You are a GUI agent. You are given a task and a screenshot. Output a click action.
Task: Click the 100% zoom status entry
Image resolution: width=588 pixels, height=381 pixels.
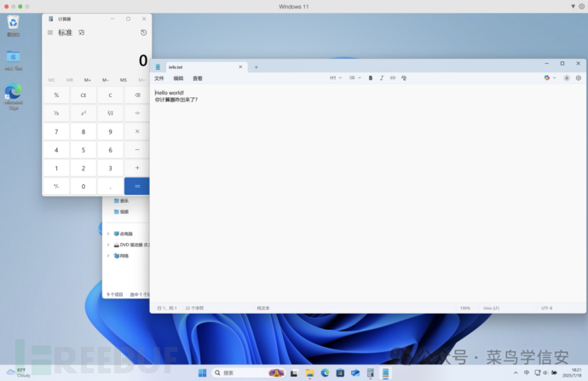pos(465,309)
